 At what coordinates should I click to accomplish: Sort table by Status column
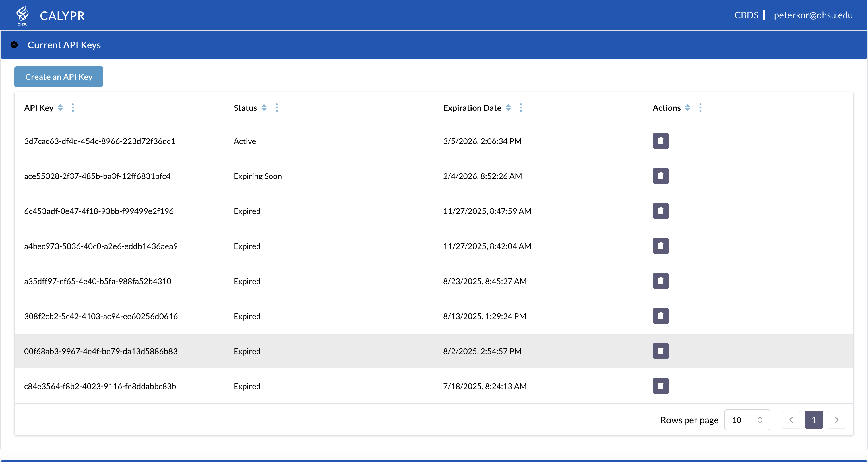point(264,108)
